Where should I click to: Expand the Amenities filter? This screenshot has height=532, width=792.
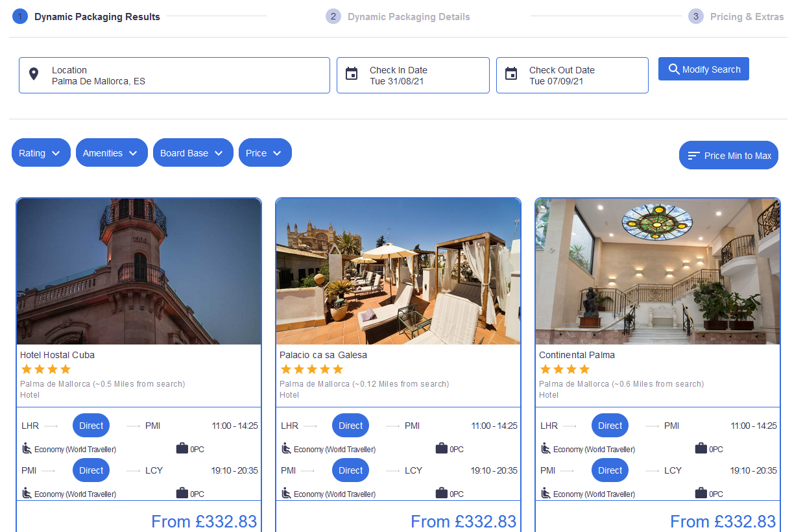point(112,152)
